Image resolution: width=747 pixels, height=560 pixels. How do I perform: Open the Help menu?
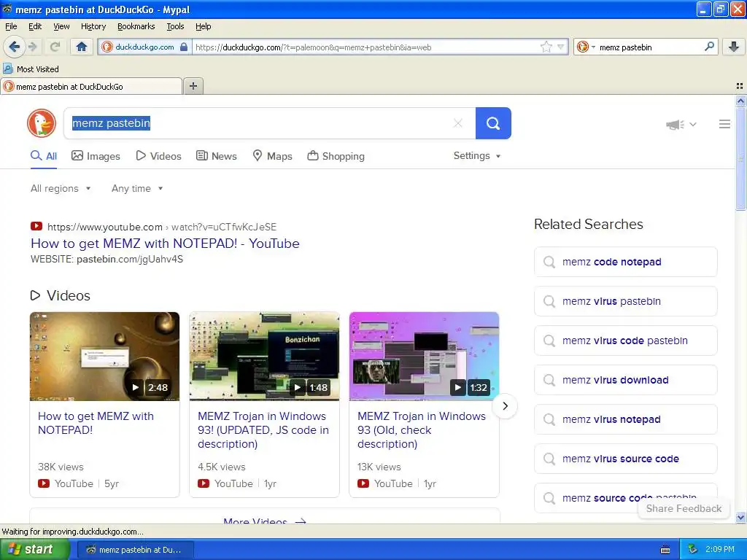[x=203, y=26]
